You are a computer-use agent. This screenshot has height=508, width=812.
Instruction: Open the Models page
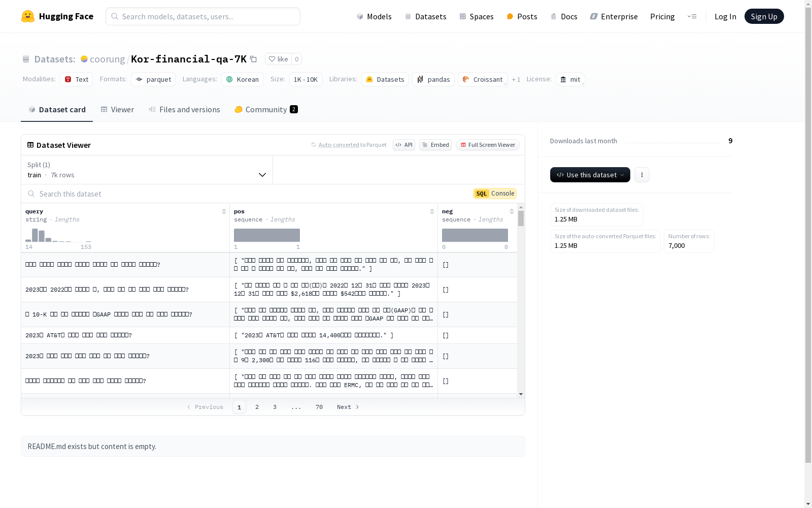374,16
